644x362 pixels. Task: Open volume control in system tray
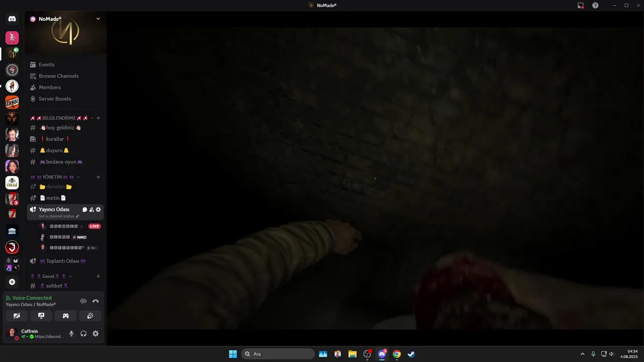tap(612, 354)
